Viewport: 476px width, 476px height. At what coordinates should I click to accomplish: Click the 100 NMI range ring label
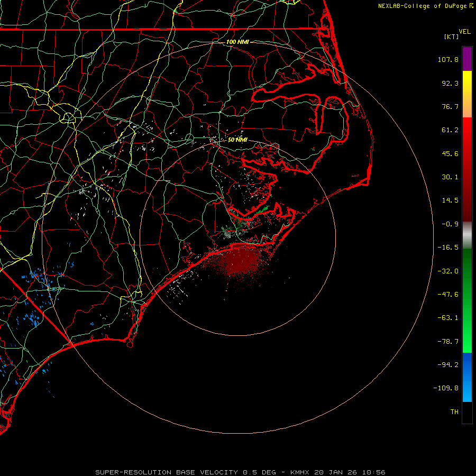[x=237, y=42]
